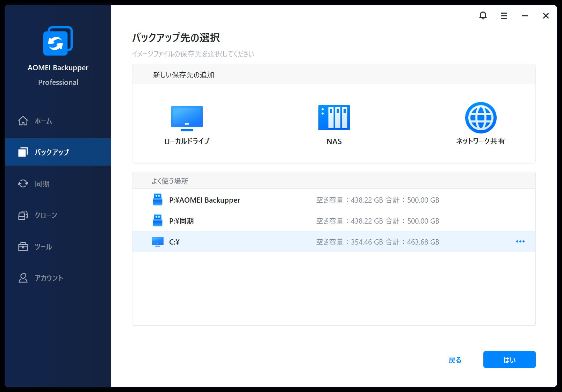Expand the three-dot options for C:¥

click(x=520, y=241)
